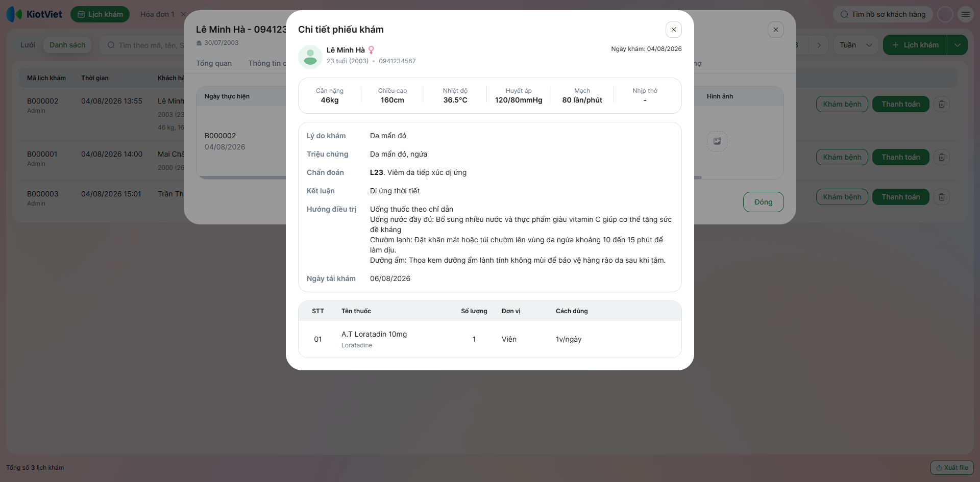This screenshot has width=980, height=482.
Task: Click the KiotViet logo
Action: tap(34, 14)
